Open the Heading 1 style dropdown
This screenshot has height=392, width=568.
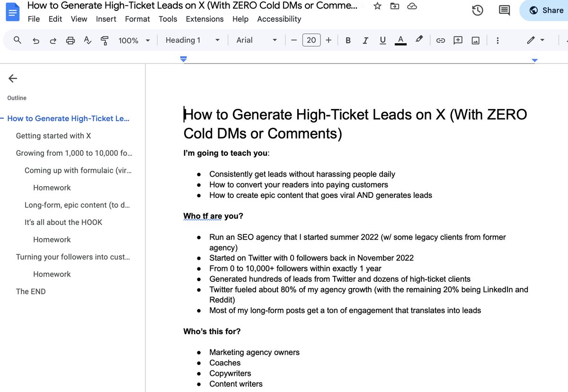click(193, 40)
